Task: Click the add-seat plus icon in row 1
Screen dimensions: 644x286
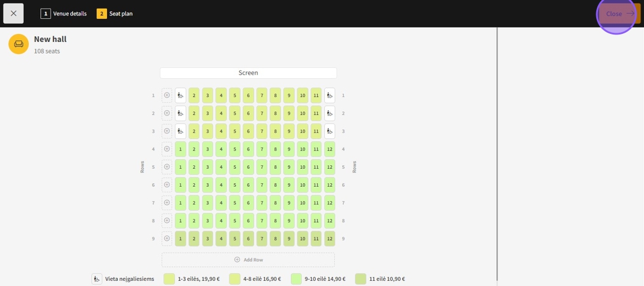Action: [x=167, y=95]
